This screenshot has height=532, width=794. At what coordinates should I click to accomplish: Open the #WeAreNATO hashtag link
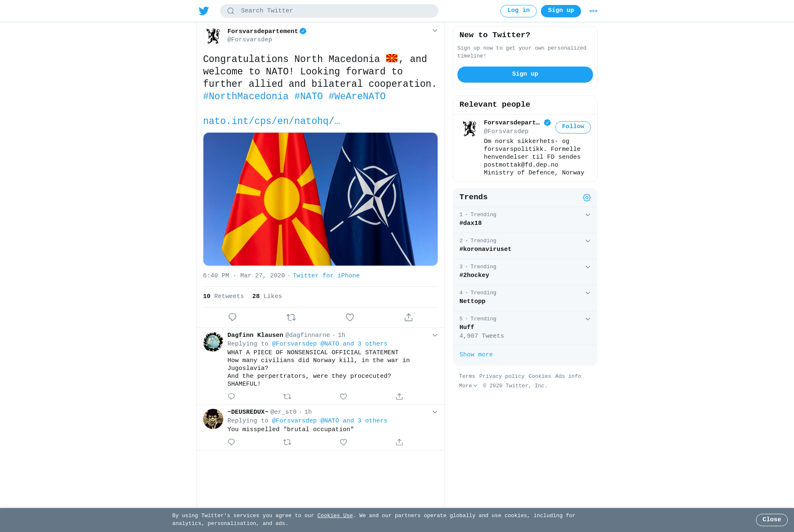357,96
